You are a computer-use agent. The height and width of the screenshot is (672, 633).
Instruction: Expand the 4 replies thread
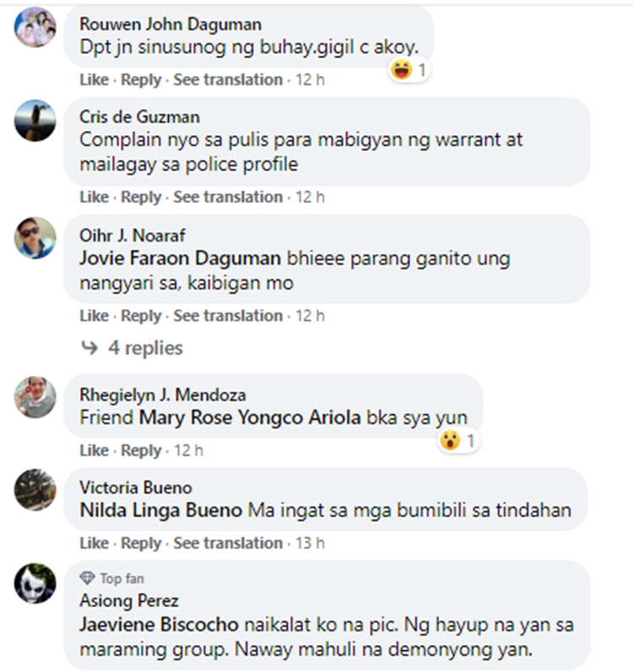[x=145, y=348]
